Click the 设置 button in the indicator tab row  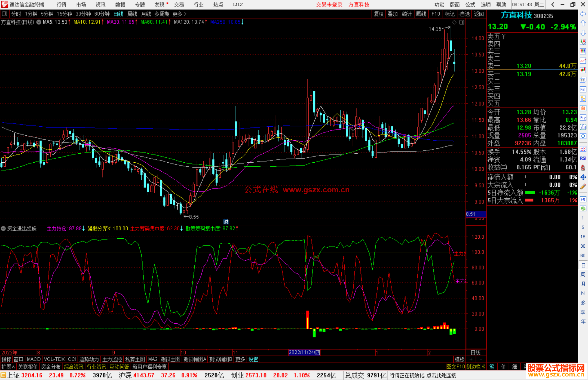(x=253, y=359)
